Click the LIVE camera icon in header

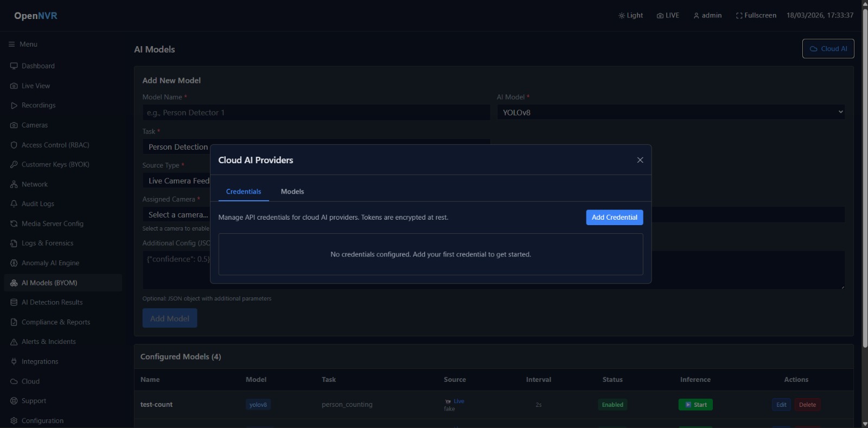tap(660, 16)
